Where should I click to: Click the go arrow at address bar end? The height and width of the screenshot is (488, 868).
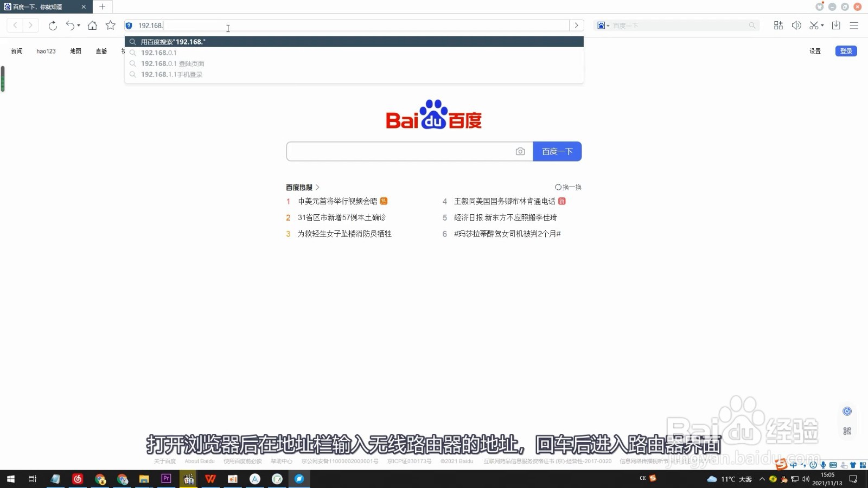pos(577,25)
